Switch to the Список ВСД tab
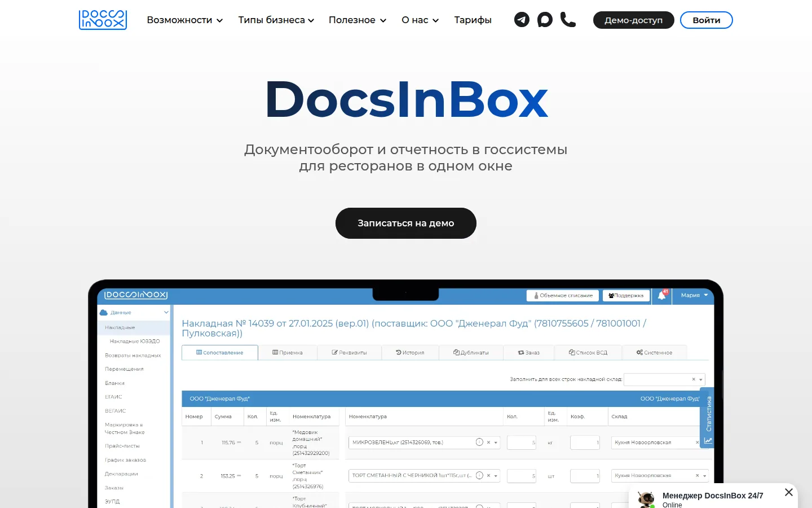The height and width of the screenshot is (508, 812). pos(588,352)
